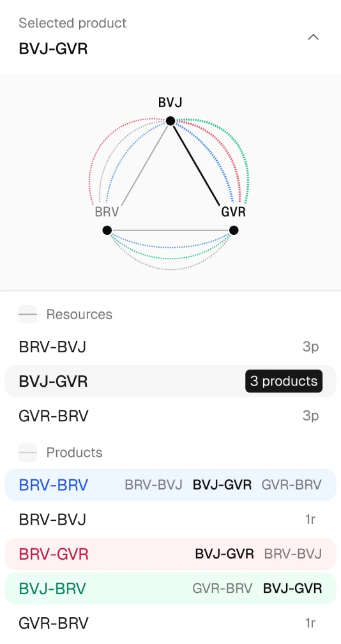
Task: Click the 3 products badge
Action: (284, 381)
